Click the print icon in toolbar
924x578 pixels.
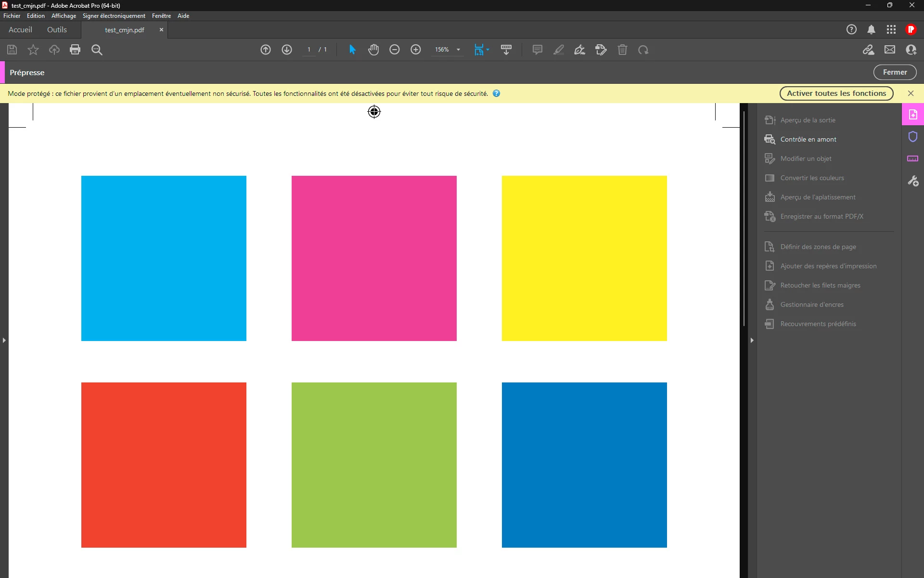[x=75, y=50]
